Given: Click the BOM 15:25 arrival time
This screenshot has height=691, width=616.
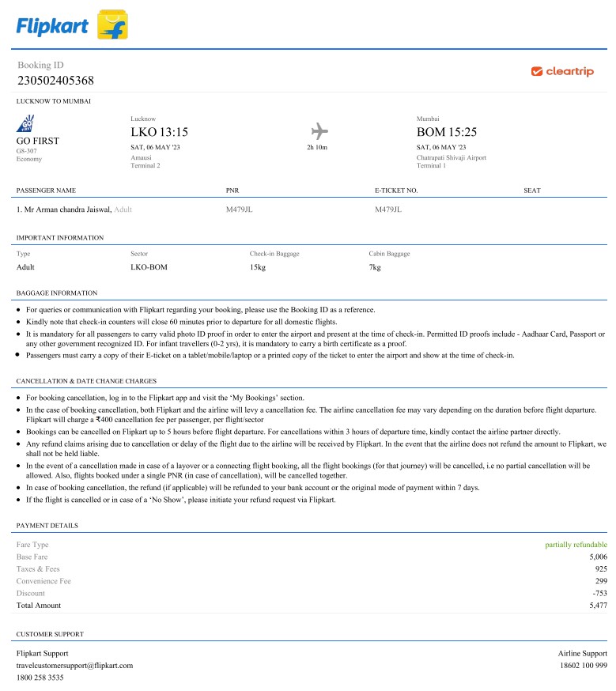Looking at the screenshot, I should click(446, 132).
